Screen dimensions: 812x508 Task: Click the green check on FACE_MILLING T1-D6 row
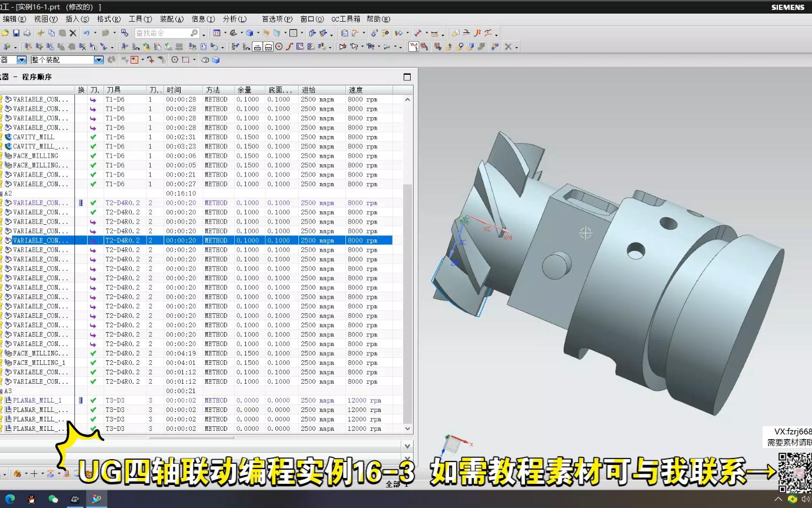pyautogui.click(x=93, y=155)
